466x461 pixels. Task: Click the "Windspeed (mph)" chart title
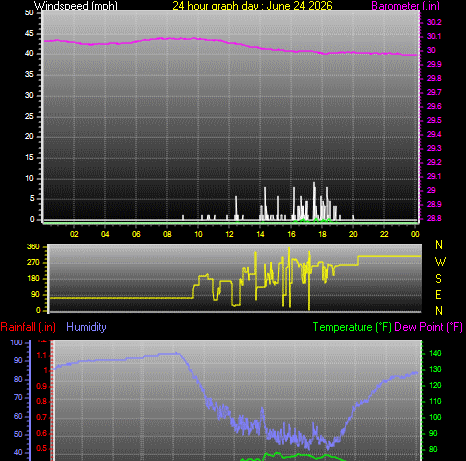76,6
